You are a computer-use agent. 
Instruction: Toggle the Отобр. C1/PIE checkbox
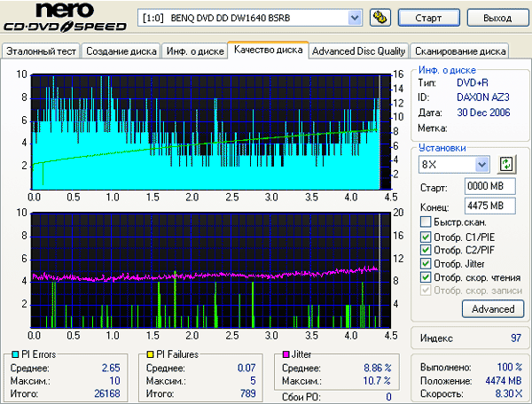click(426, 236)
